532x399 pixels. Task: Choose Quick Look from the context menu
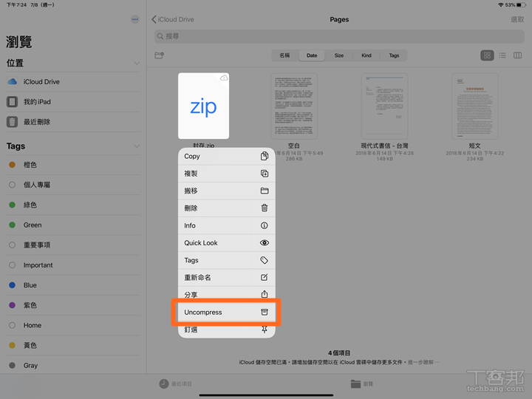pyautogui.click(x=227, y=243)
